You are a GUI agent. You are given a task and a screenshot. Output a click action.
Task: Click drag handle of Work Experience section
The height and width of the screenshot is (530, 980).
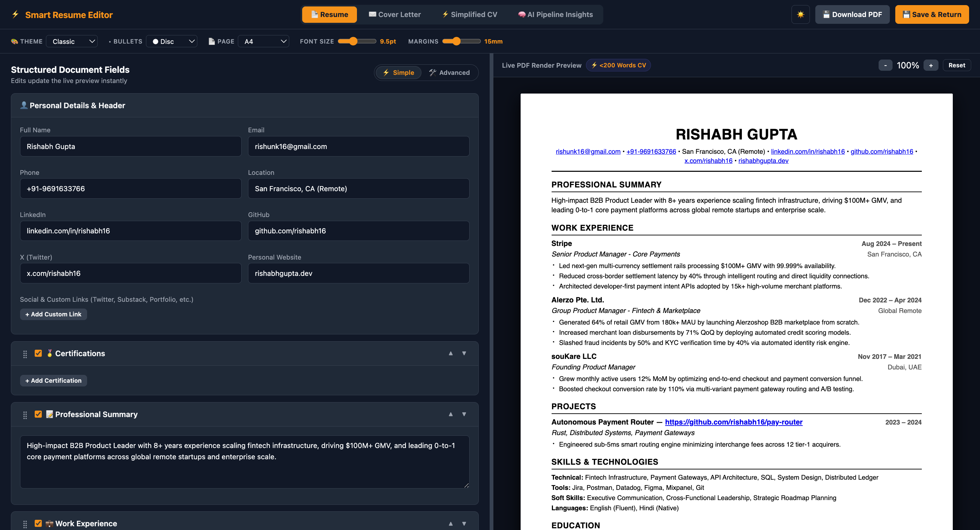click(x=25, y=524)
